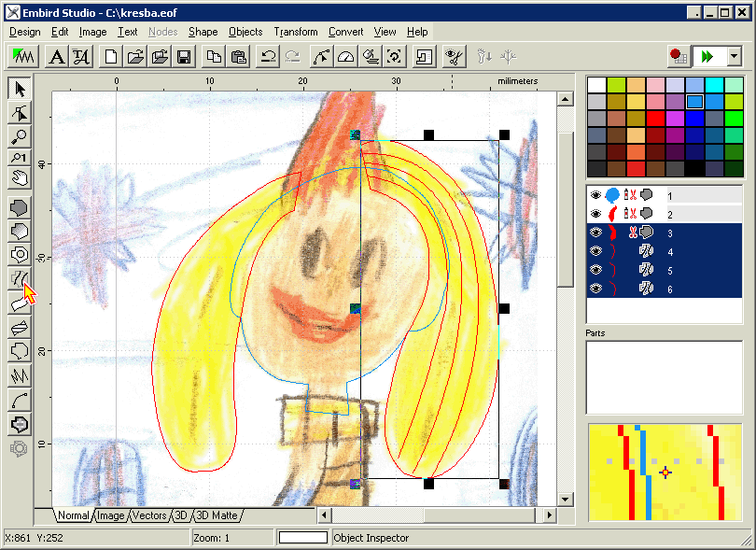Open dropdown arrow next to run button
This screenshot has height=550, width=756.
tap(735, 57)
